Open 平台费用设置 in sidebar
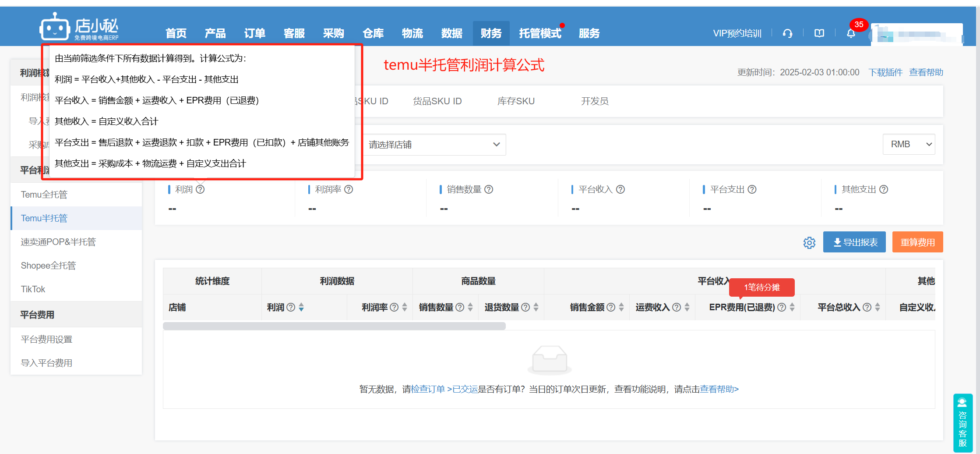The image size is (980, 454). 76,339
